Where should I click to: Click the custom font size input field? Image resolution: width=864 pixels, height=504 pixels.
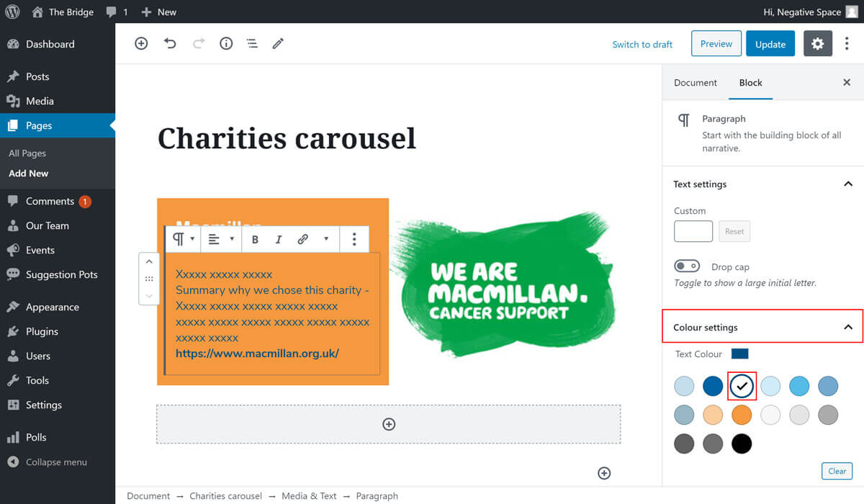(x=693, y=231)
